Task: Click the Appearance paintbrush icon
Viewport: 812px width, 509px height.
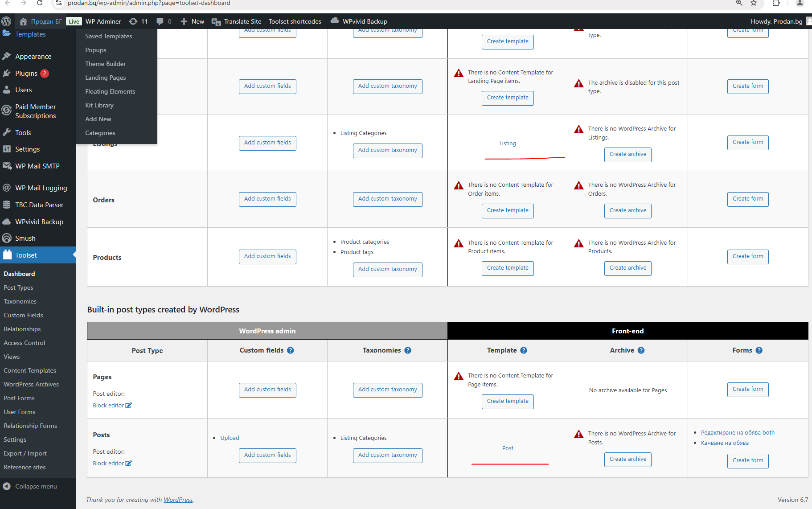Action: coord(7,56)
